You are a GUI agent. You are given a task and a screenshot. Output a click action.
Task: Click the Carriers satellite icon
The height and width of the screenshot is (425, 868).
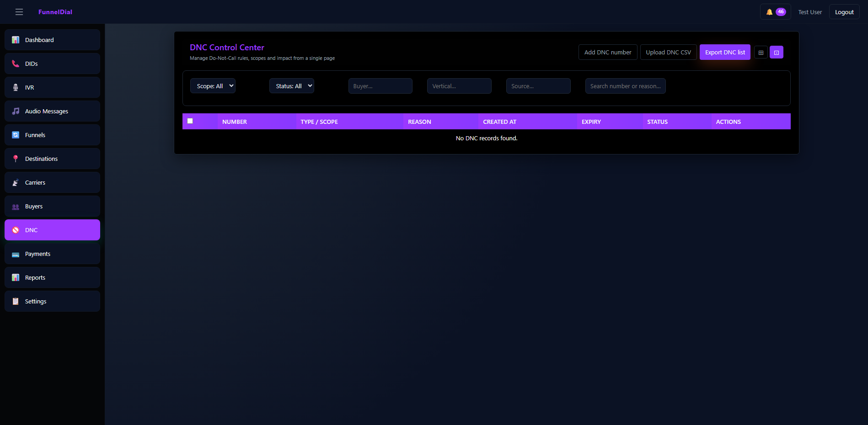[16, 182]
